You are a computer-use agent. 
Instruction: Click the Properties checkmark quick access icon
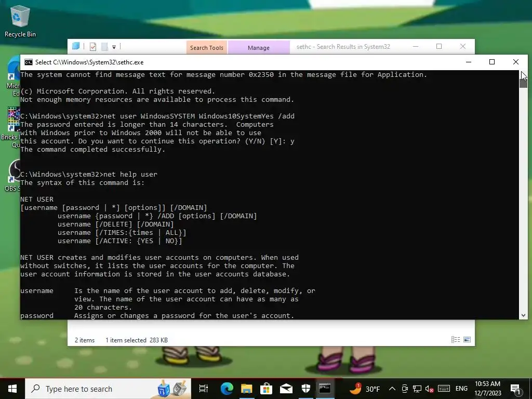93,46
